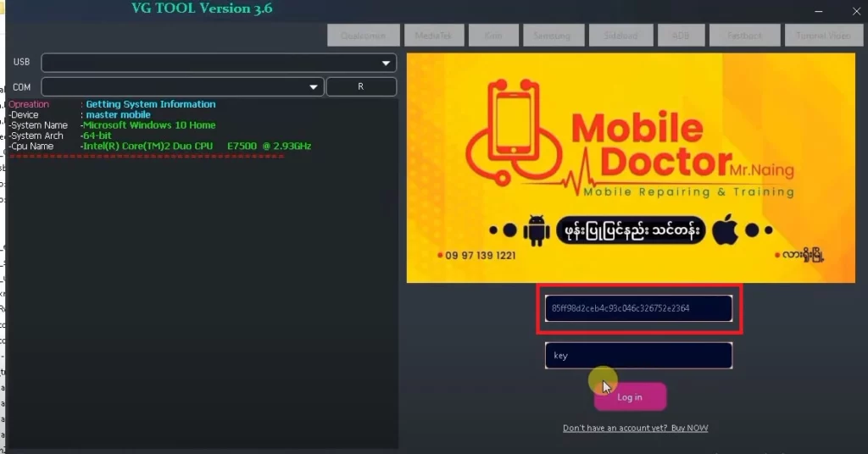Select the '64-bit' system arch value

(97, 136)
